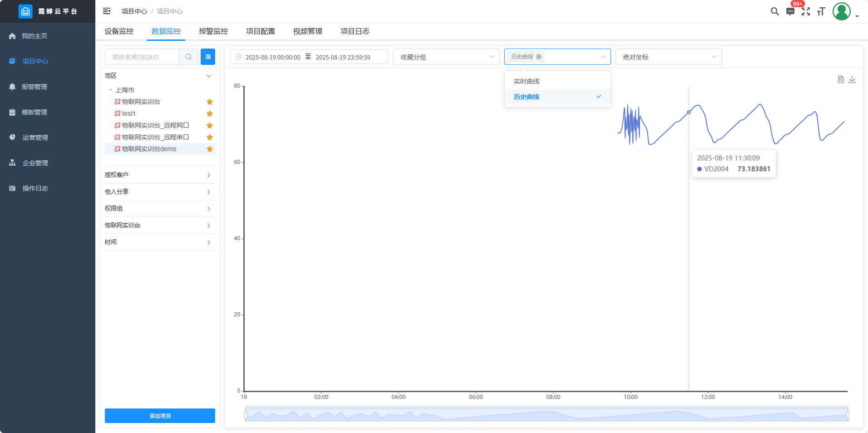
Task: Click the search magnifier icon in header
Action: 774,11
